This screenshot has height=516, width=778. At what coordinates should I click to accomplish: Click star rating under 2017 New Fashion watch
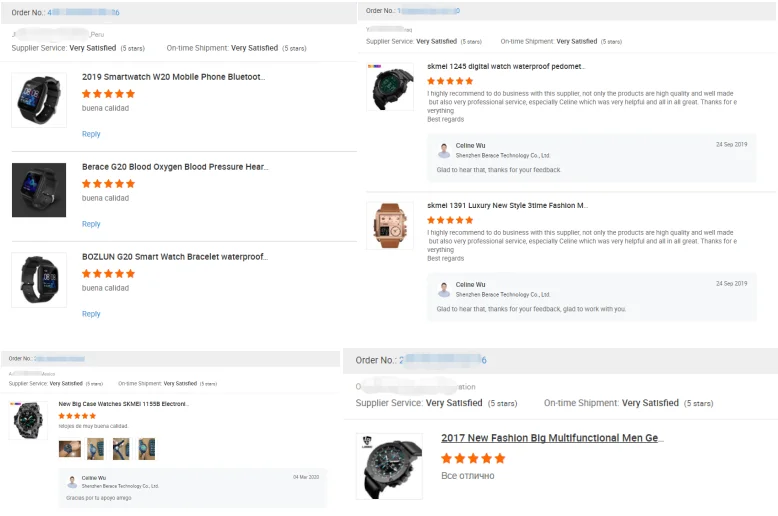click(x=473, y=458)
